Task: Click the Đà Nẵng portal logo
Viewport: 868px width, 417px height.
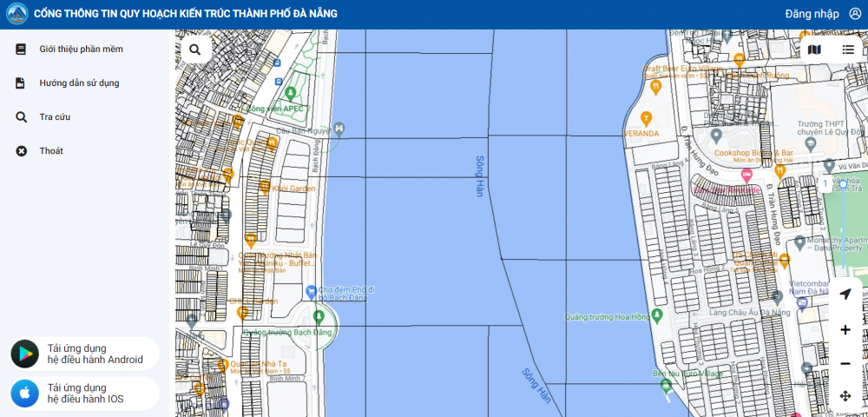Action: pyautogui.click(x=16, y=14)
